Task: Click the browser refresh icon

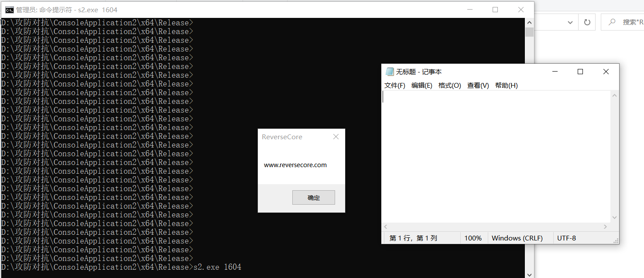Action: pyautogui.click(x=587, y=21)
